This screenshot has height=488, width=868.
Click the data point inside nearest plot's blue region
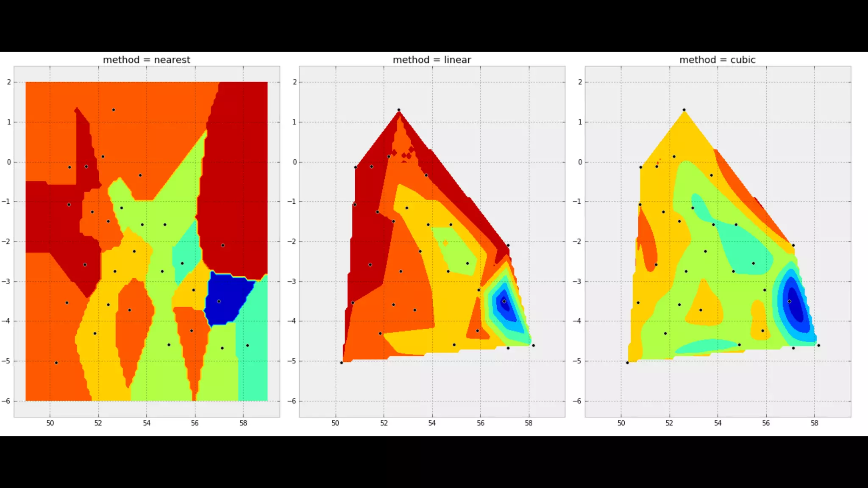(x=219, y=301)
